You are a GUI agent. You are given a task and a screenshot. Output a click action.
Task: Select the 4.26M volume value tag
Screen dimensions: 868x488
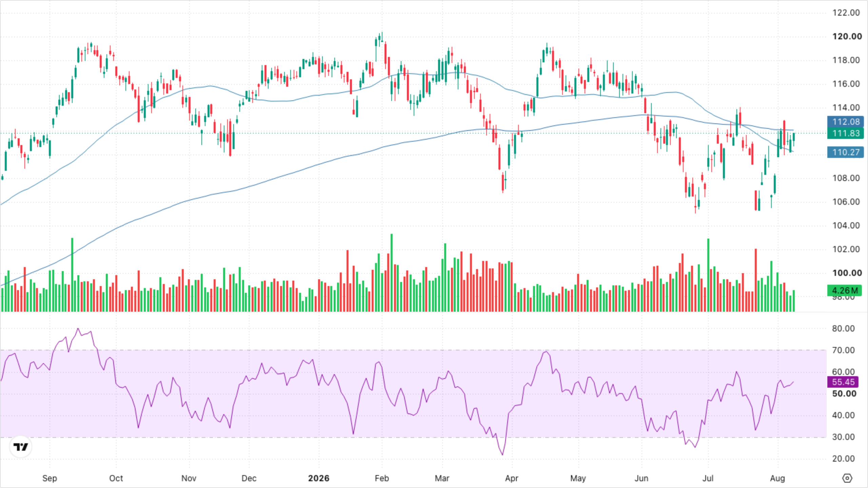pyautogui.click(x=844, y=290)
